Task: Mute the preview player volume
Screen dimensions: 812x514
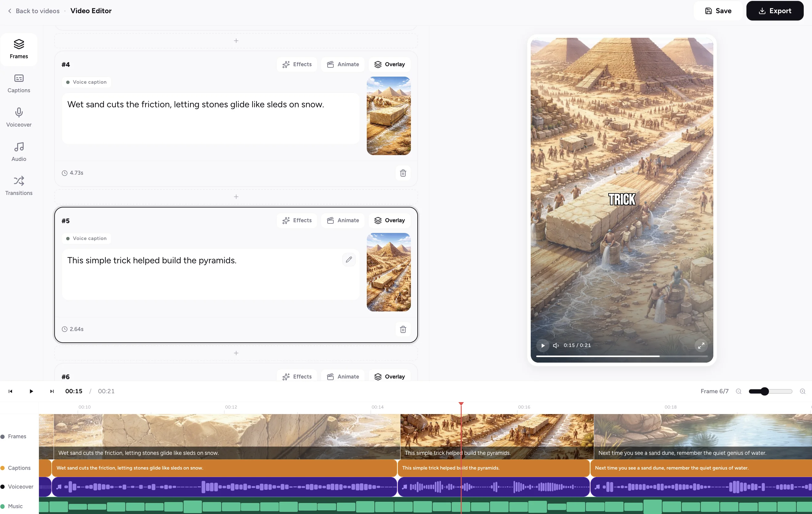Action: click(556, 345)
